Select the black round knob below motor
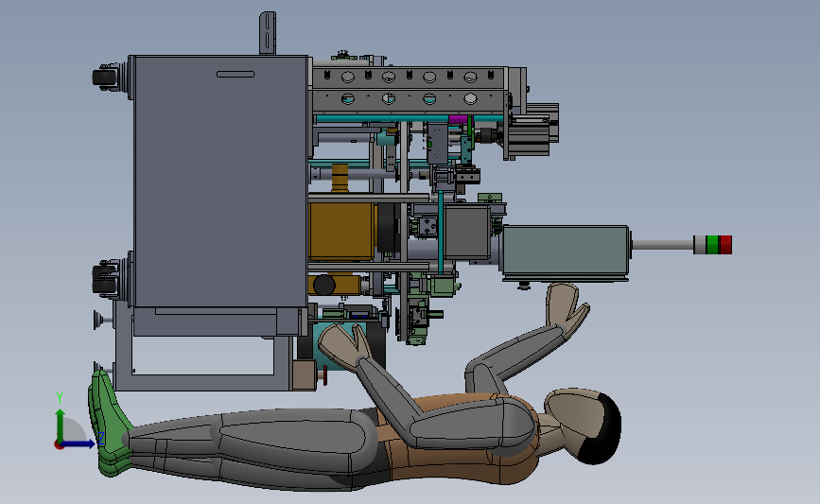 tap(324, 285)
